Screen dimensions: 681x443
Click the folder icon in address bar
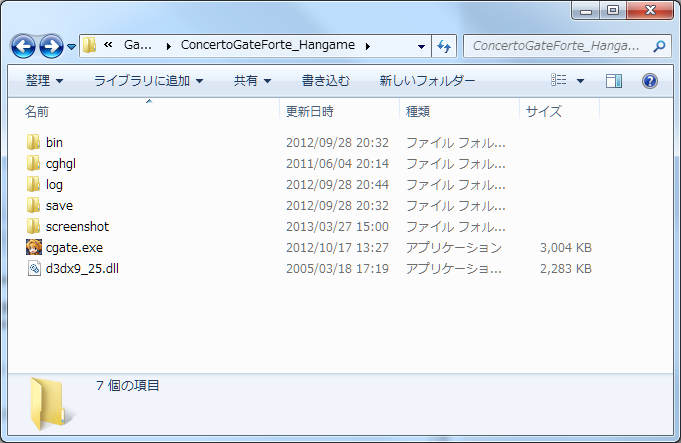click(x=89, y=45)
